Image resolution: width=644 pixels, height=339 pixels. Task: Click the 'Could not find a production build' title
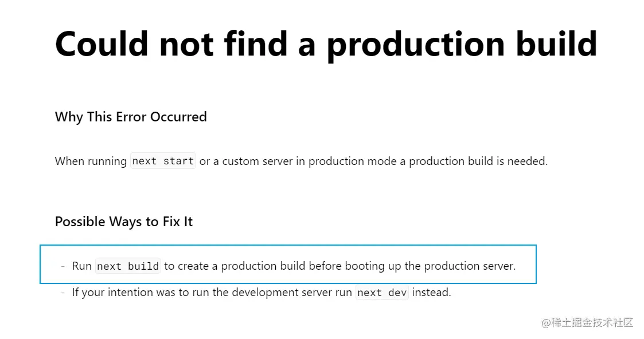click(x=326, y=44)
